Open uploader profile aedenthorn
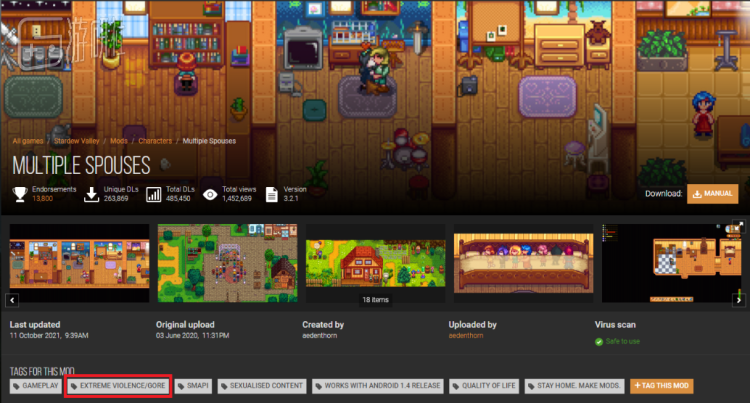 (466, 336)
